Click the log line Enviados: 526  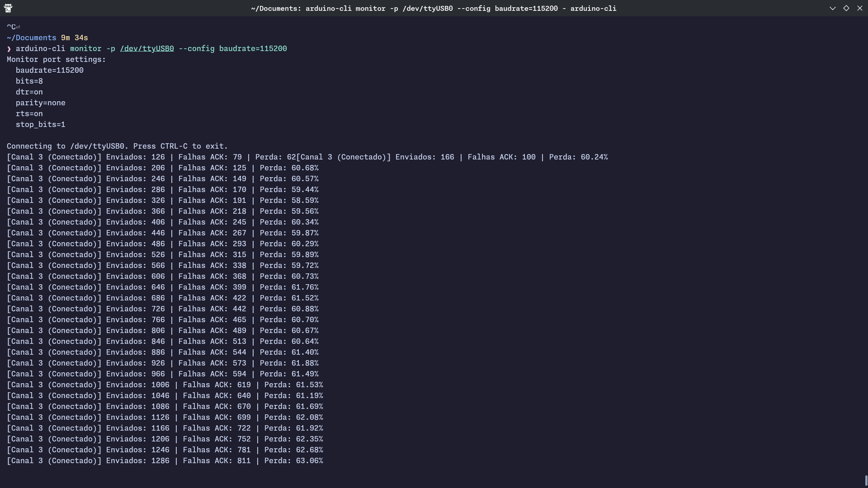pyautogui.click(x=163, y=254)
